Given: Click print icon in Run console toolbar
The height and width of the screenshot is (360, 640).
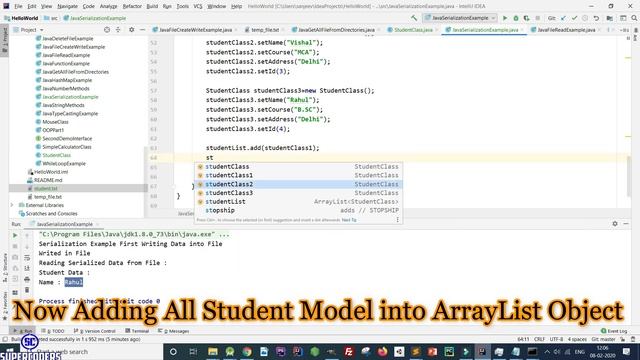Looking at the screenshot, I should point(27,279).
